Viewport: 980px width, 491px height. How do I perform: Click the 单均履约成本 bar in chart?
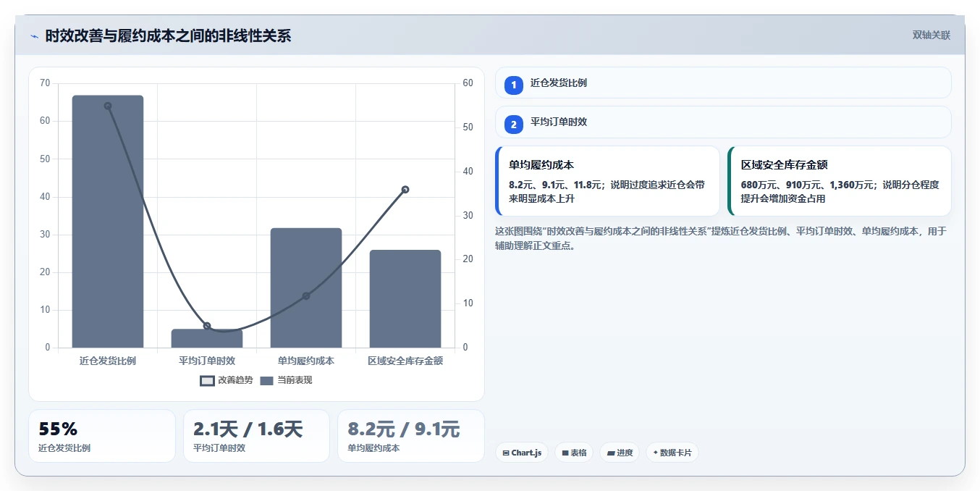pyautogui.click(x=306, y=288)
